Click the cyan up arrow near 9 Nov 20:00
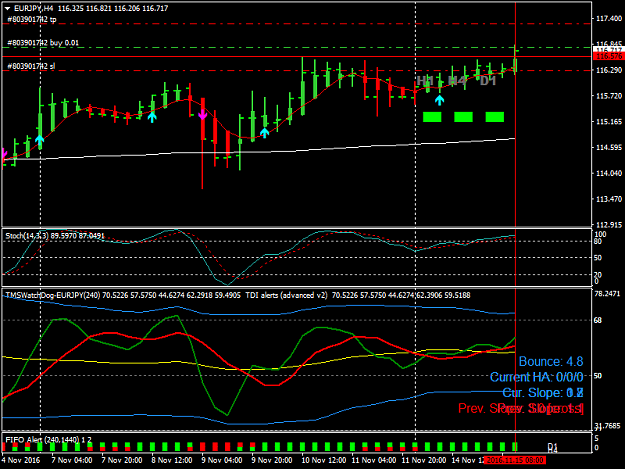 point(265,133)
